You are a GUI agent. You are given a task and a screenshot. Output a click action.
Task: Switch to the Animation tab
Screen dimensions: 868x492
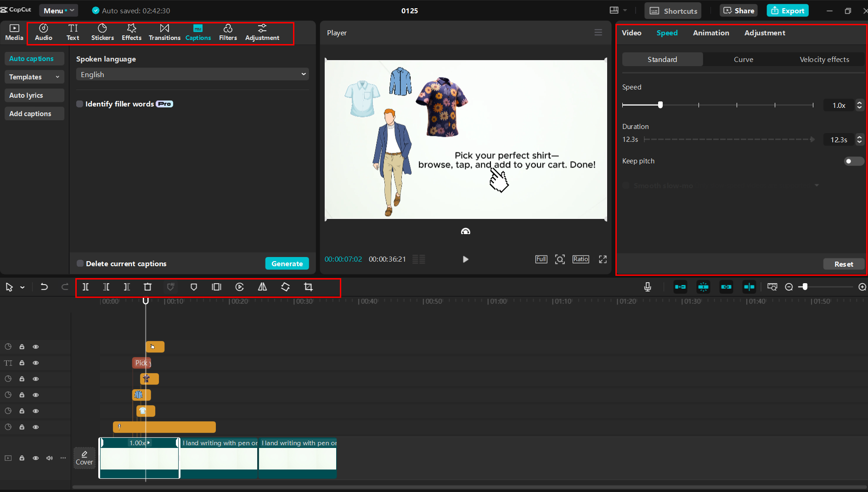[x=711, y=33]
